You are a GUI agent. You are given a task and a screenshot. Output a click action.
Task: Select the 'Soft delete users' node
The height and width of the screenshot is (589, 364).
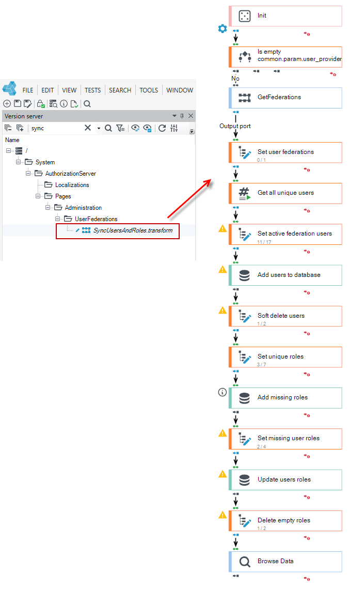285,316
